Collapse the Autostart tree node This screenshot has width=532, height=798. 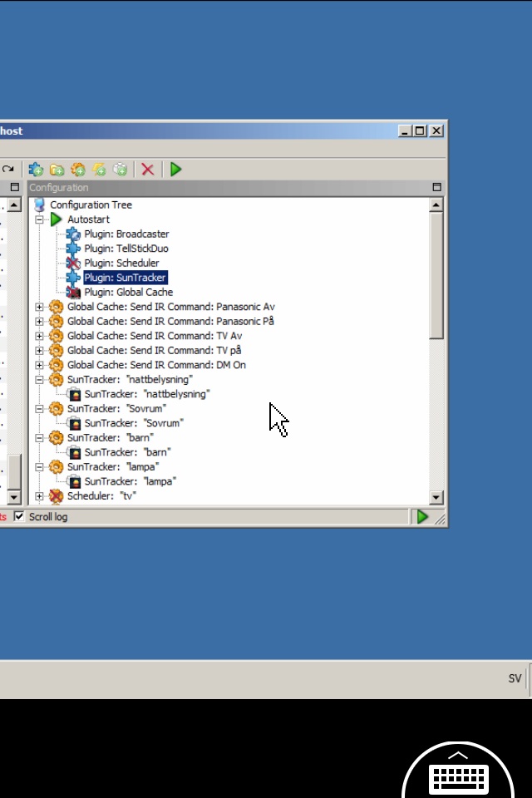click(39, 219)
